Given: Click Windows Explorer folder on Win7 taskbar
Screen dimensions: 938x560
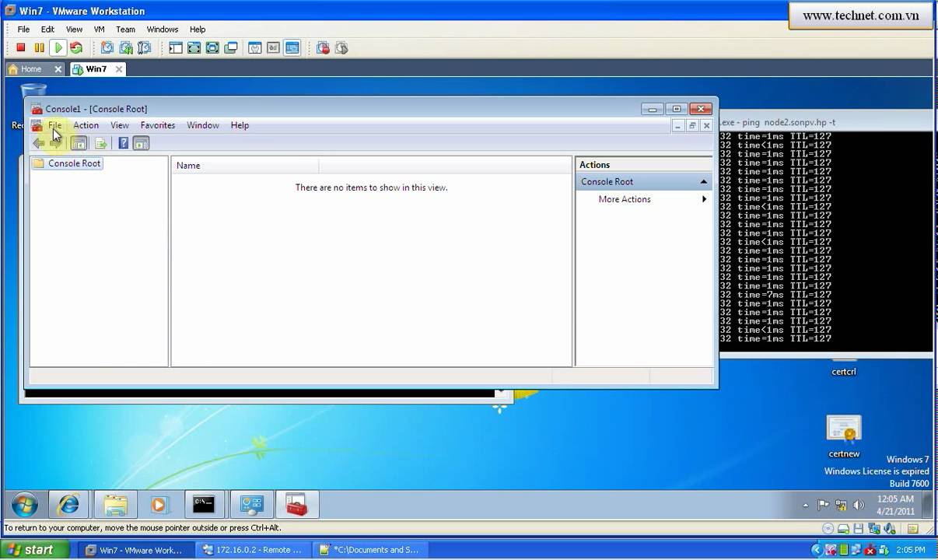Looking at the screenshot, I should coord(115,505).
